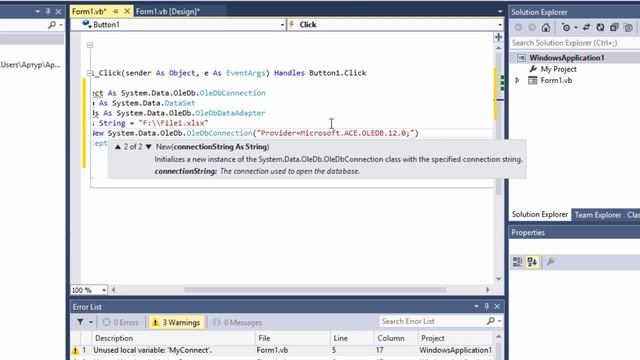Open left panel window position dropdown arrow

pyautogui.click(x=38, y=11)
